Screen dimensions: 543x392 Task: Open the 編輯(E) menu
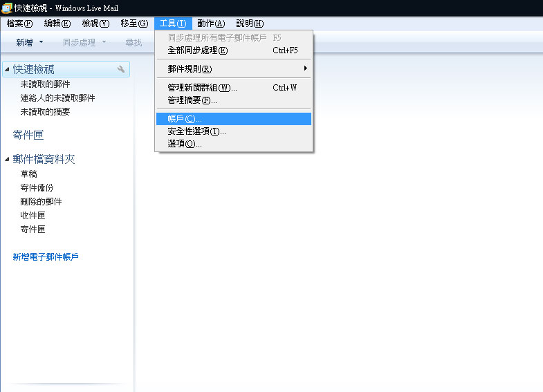[x=57, y=24]
